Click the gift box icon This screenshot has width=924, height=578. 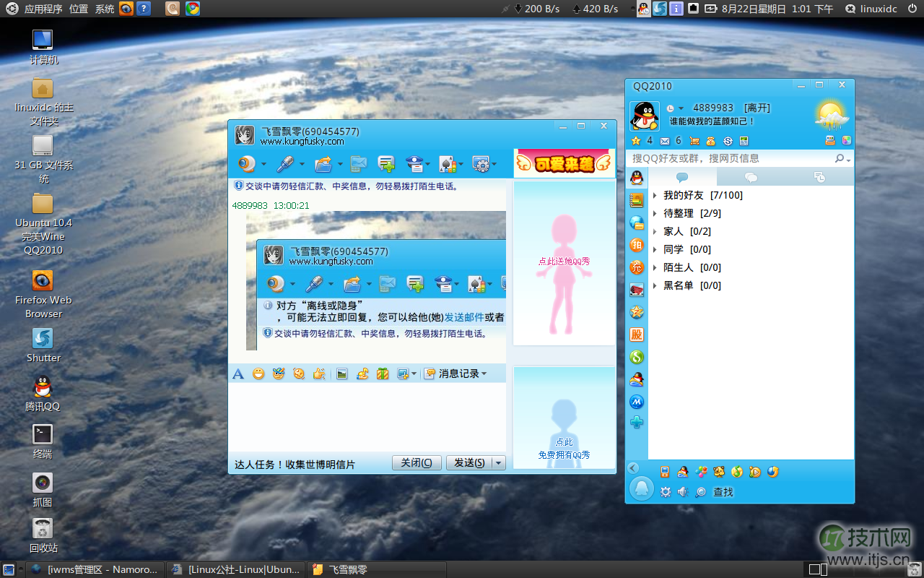383,374
